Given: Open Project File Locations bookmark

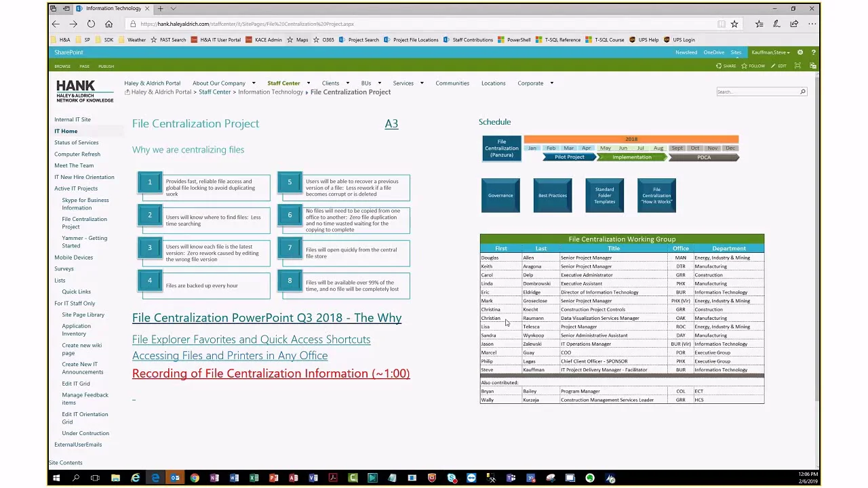Looking at the screenshot, I should pyautogui.click(x=411, y=40).
